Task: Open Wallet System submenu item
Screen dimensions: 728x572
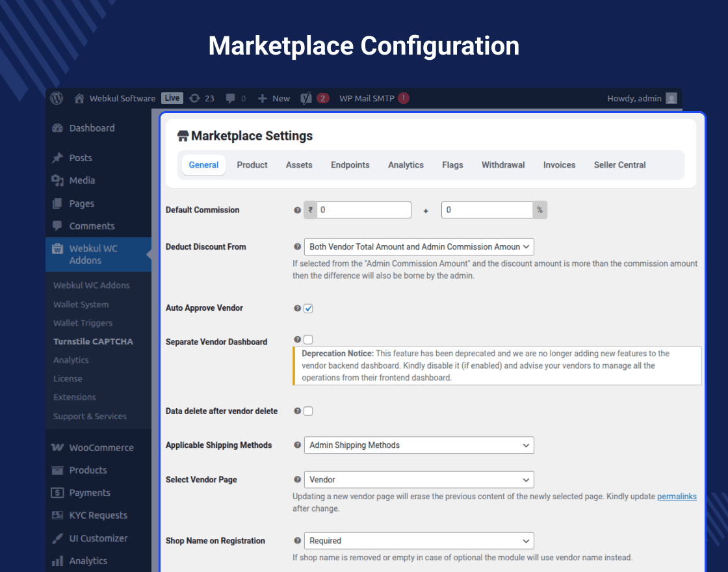Action: (x=81, y=305)
